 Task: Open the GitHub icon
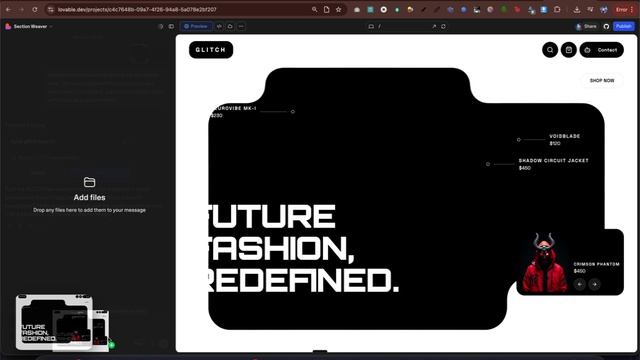[x=606, y=27]
